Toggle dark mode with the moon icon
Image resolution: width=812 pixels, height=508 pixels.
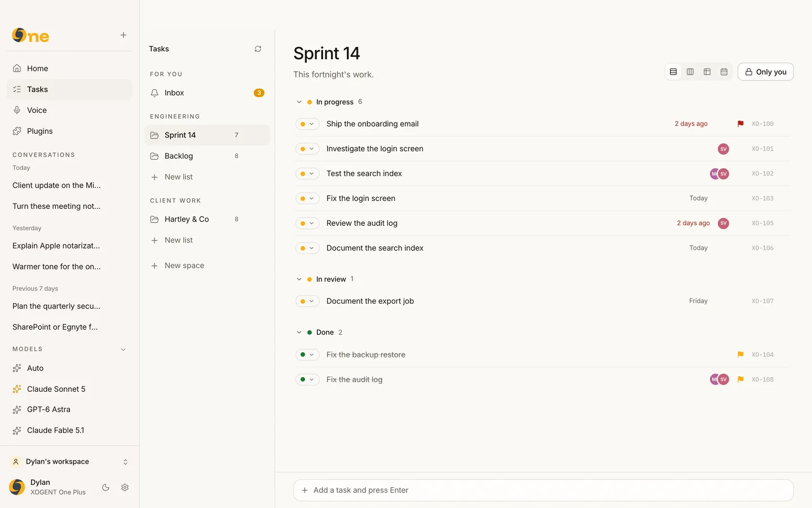pos(105,487)
